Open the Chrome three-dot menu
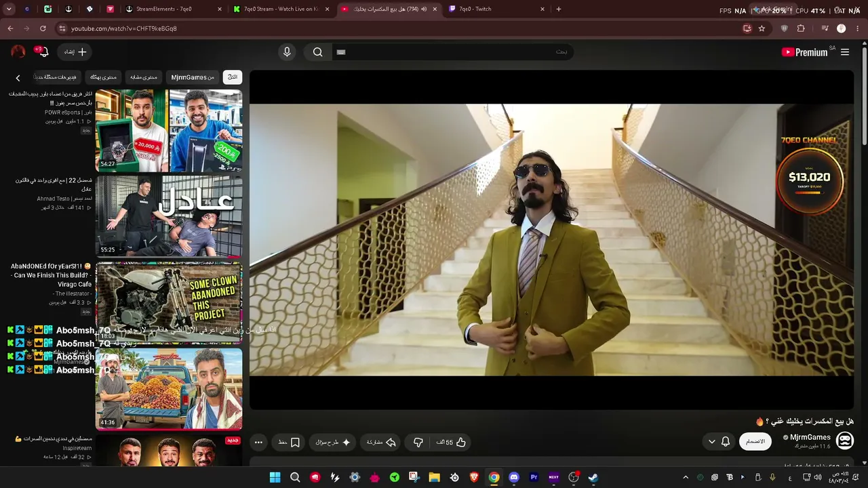 point(859,28)
